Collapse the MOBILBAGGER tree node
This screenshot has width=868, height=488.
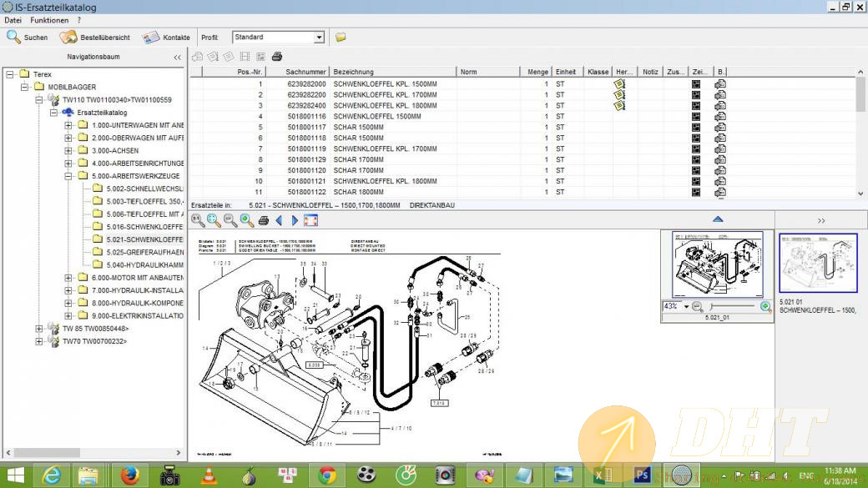(x=24, y=87)
